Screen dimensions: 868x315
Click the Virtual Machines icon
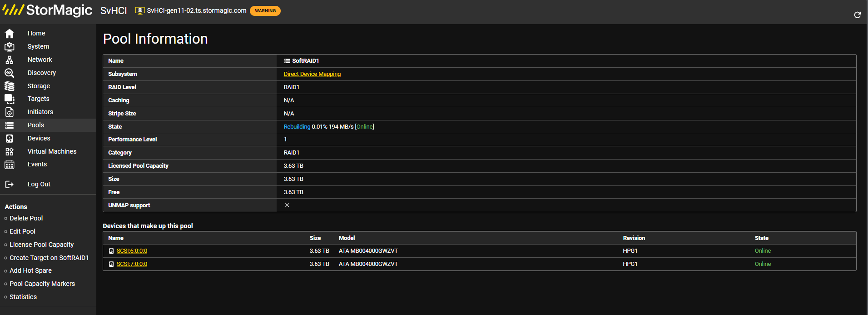9,151
